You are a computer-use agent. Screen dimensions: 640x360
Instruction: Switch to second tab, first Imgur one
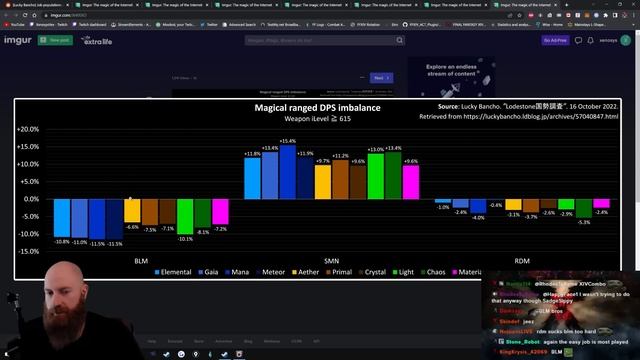click(108, 5)
